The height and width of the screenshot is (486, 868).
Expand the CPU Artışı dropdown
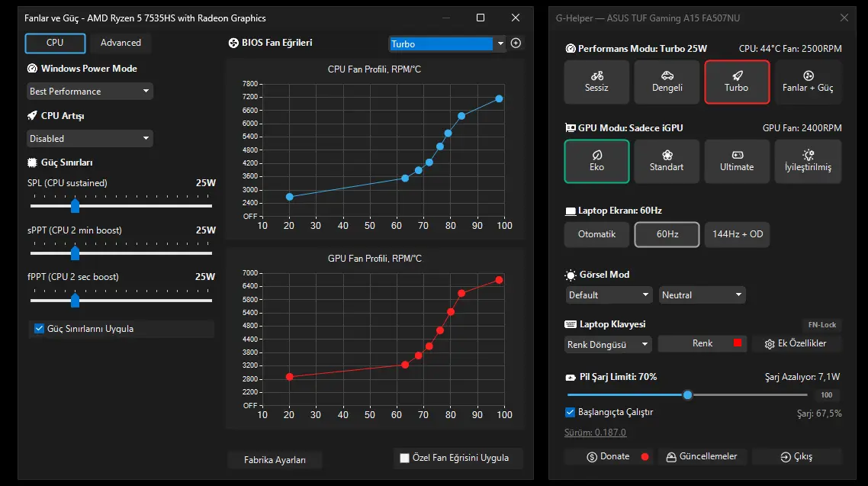[x=90, y=138]
